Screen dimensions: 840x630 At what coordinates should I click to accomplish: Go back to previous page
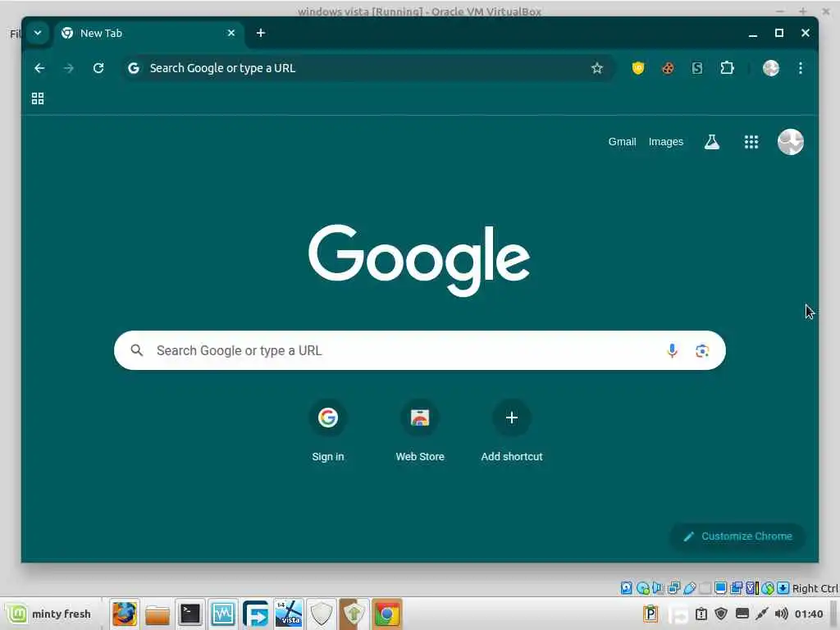point(39,68)
